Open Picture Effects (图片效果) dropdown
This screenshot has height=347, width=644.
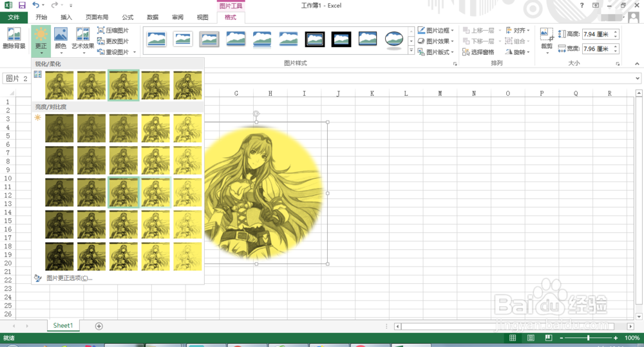(x=436, y=41)
